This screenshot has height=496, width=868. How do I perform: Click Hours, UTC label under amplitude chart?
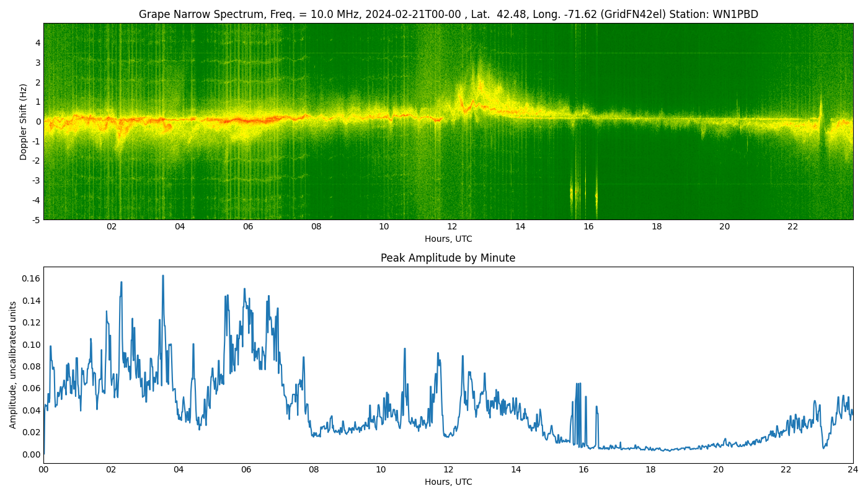pyautogui.click(x=448, y=482)
